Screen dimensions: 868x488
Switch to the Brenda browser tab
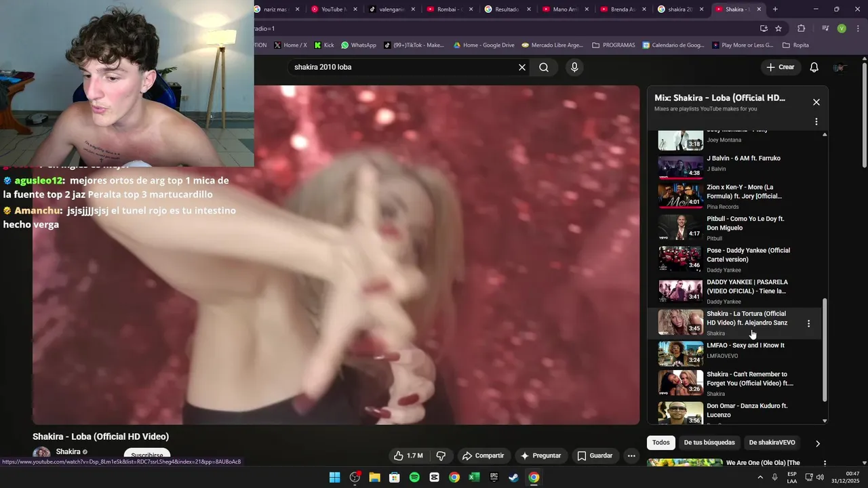623,9
